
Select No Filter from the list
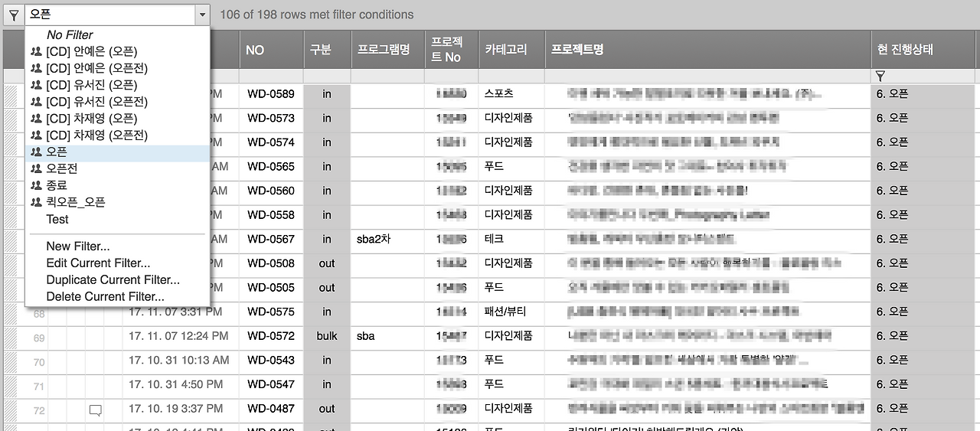pyautogui.click(x=70, y=35)
